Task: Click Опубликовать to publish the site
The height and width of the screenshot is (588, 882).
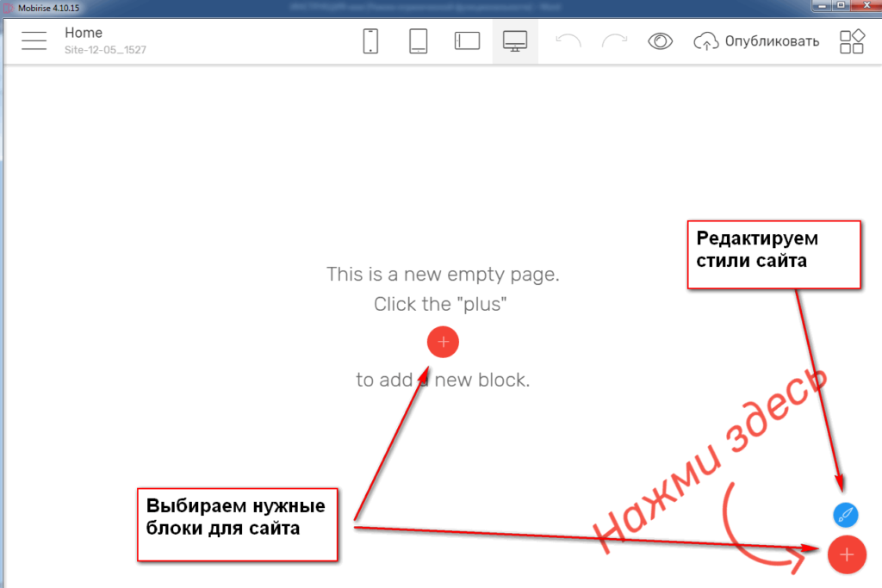Action: [756, 41]
